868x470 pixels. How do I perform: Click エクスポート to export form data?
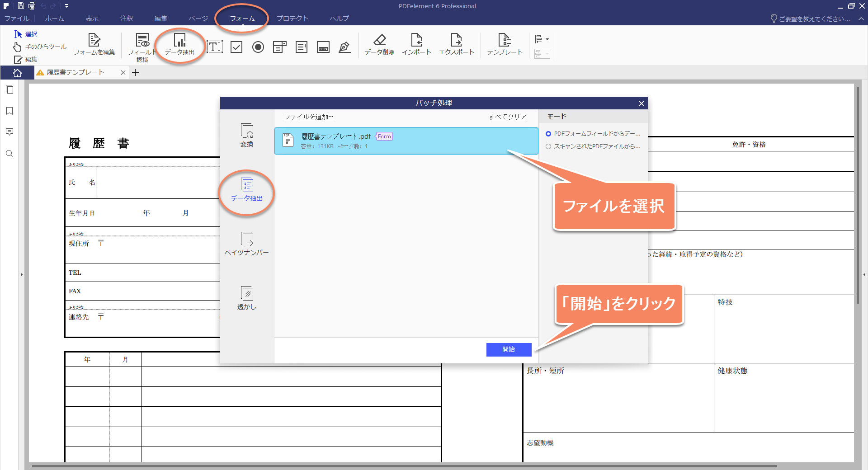tap(457, 44)
